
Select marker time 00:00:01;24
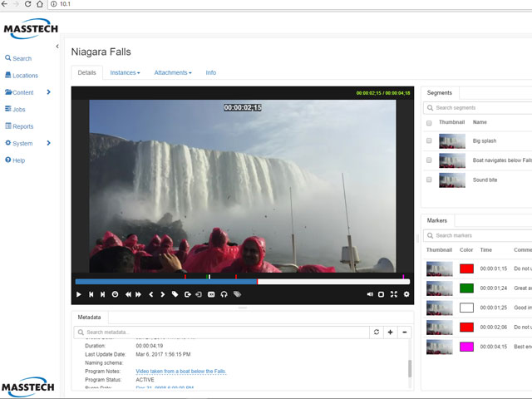tap(493, 288)
